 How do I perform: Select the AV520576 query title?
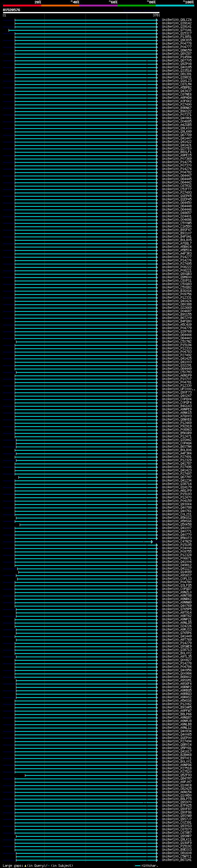[11, 10]
